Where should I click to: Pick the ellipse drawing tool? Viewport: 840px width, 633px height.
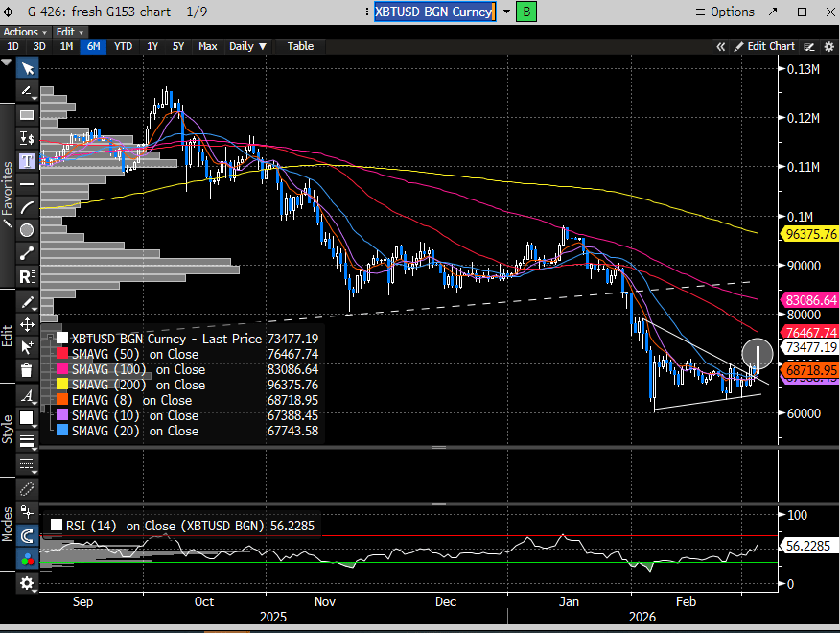(28, 230)
